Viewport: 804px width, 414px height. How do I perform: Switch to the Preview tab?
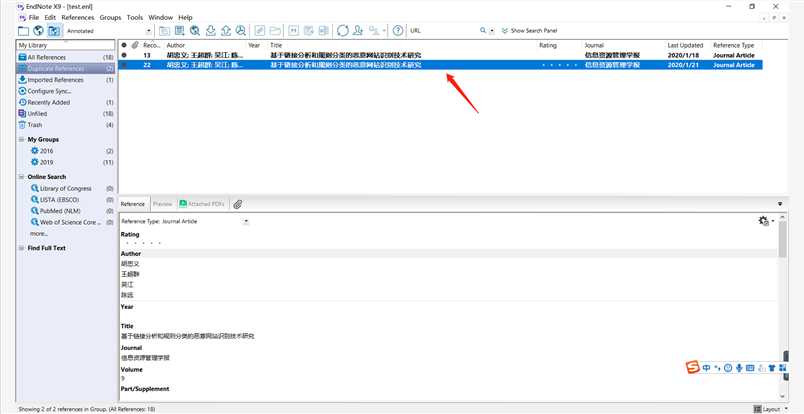click(163, 204)
